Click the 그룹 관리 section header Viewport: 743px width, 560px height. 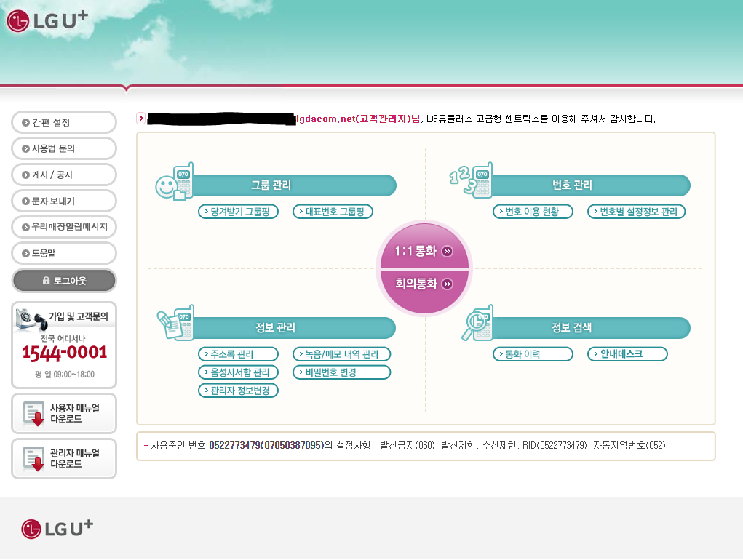[294, 185]
